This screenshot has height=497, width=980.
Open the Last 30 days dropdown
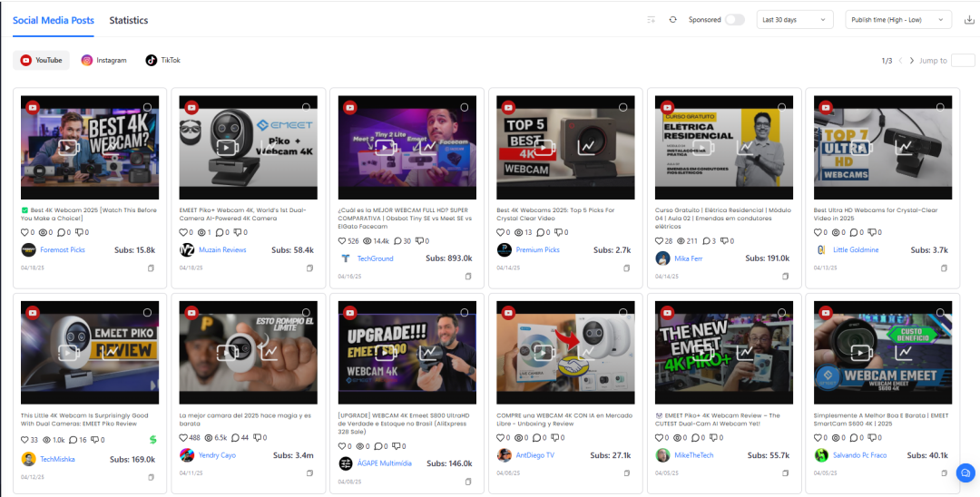795,20
